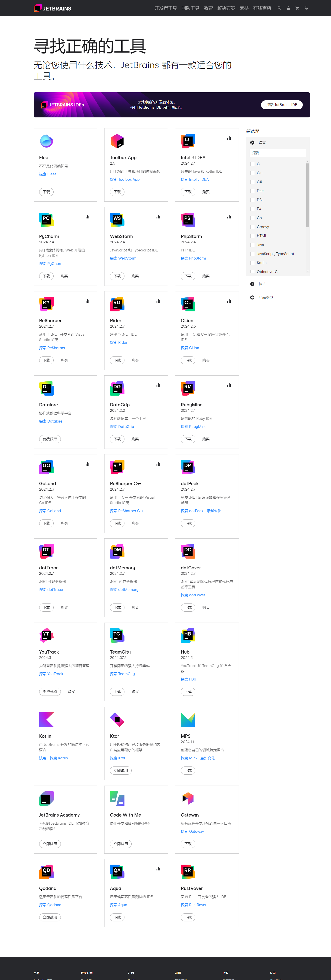Viewport: 331px width, 980px height.
Task: Check the C# language filter
Action: point(252,182)
